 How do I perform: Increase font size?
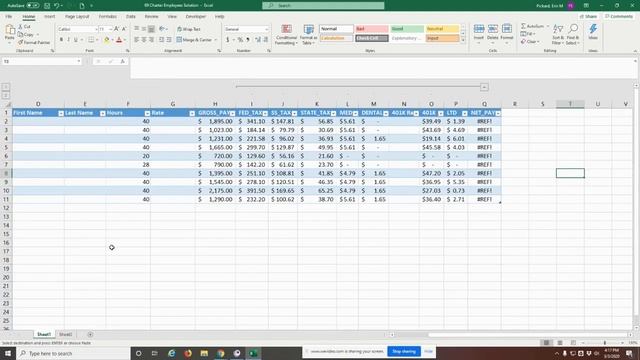click(117, 29)
